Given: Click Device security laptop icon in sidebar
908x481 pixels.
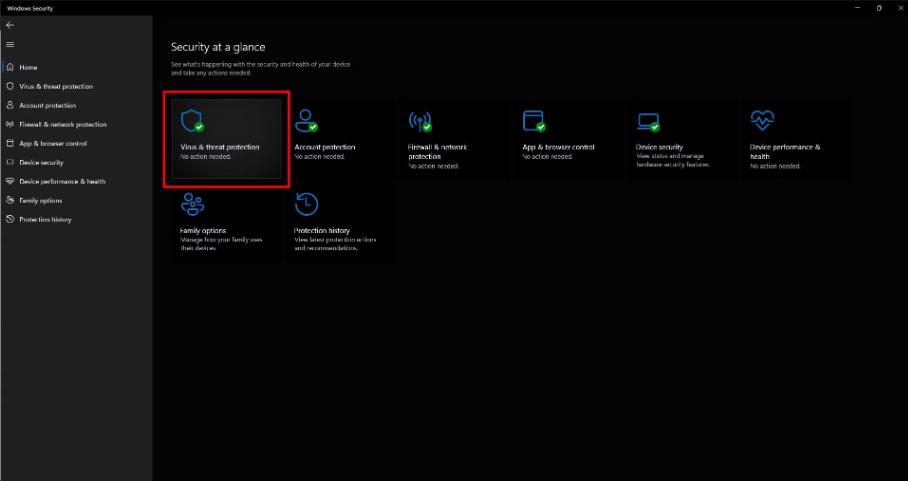Looking at the screenshot, I should pos(10,163).
